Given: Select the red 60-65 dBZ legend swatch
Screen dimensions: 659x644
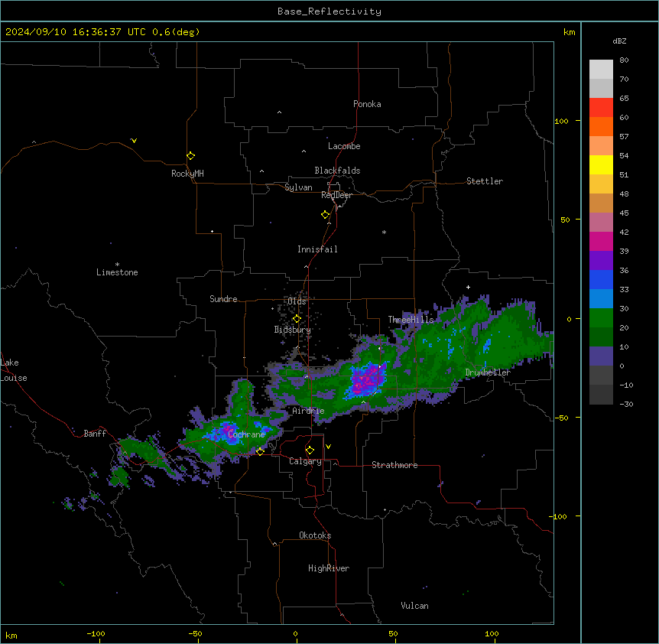Looking at the screenshot, I should (601, 108).
